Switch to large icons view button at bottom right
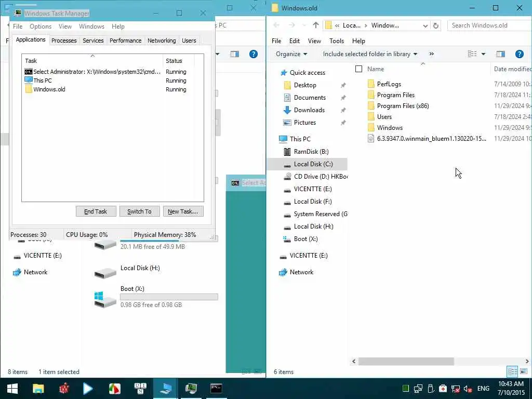 click(524, 371)
